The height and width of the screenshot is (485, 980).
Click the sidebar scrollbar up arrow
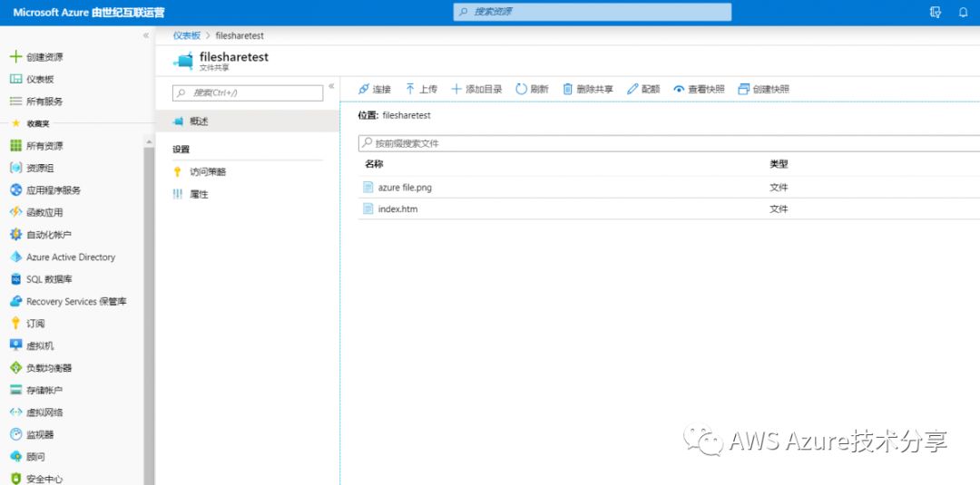coord(149,142)
